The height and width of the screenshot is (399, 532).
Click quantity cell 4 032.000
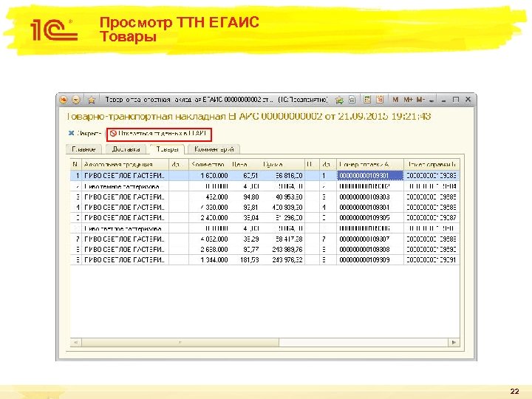[209, 239]
